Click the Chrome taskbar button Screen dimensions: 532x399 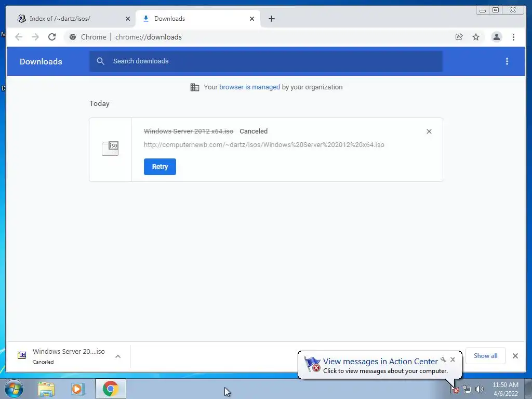[111, 389]
